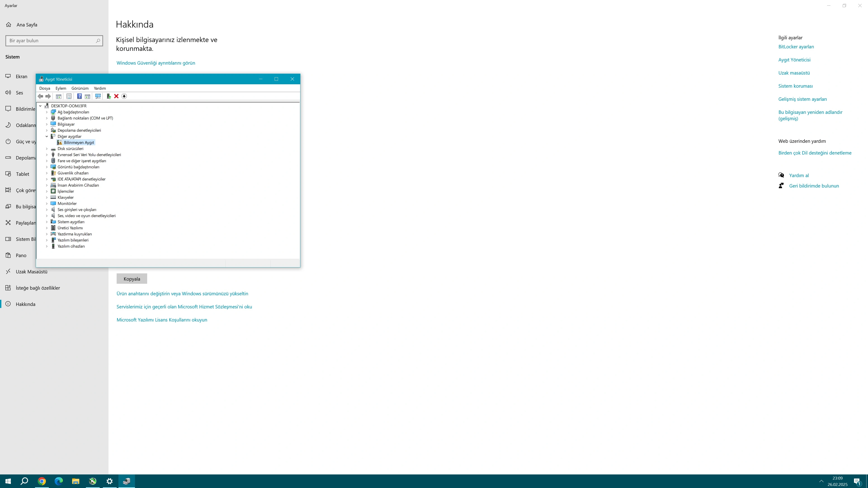Collapse the Diğer aygıtlar category
This screenshot has width=868, height=488.
pyautogui.click(x=47, y=136)
